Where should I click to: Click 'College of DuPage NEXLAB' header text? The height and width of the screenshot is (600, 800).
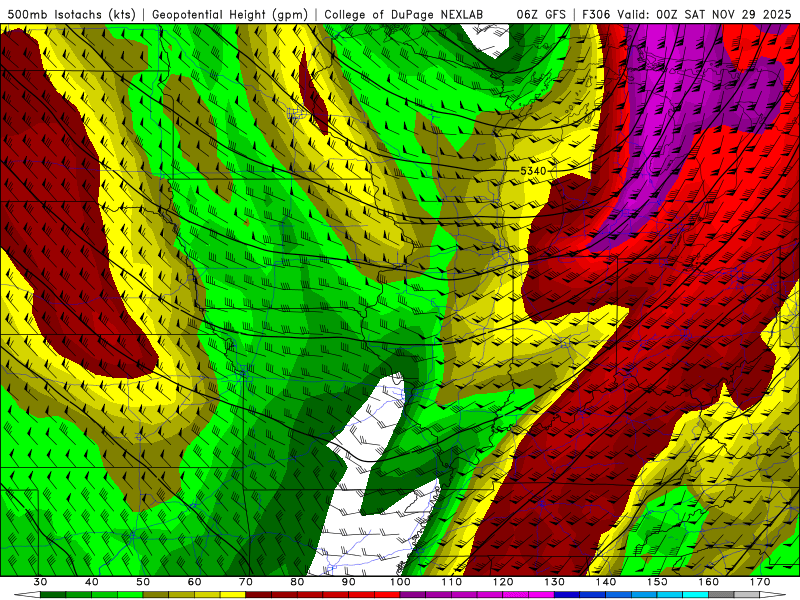[404, 14]
